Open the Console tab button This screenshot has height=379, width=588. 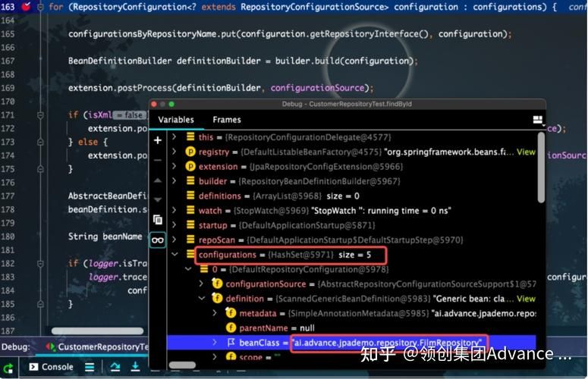pos(52,367)
